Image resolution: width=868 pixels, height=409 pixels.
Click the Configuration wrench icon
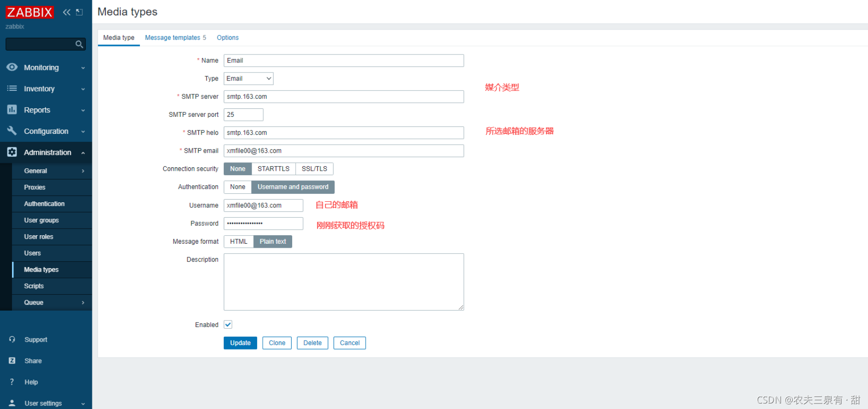(x=12, y=131)
